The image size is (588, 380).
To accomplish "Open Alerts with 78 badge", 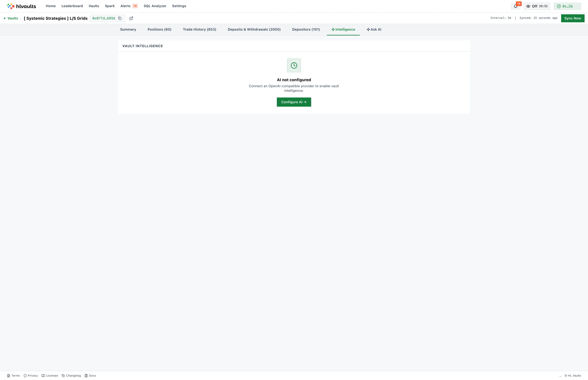I will 129,6.
